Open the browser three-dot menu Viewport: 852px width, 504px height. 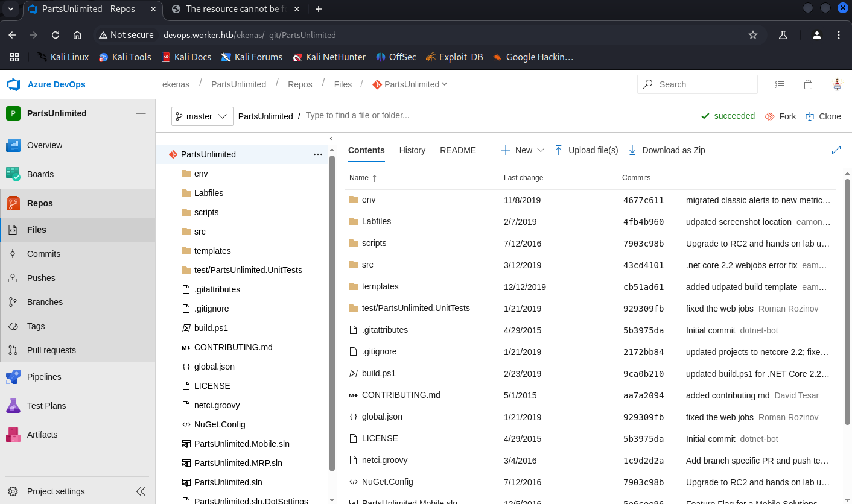pos(839,35)
